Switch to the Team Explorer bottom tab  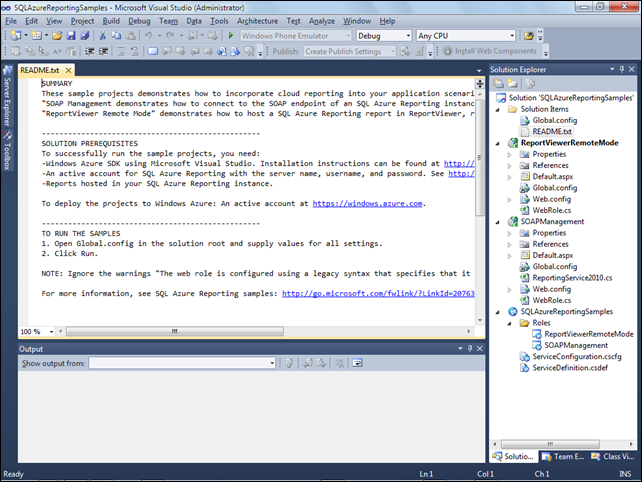click(x=563, y=456)
